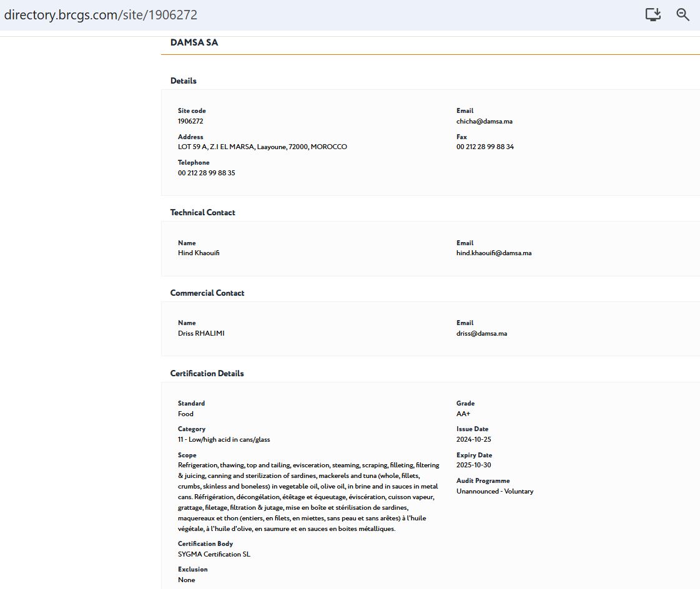The image size is (700, 589).
Task: Click the expiry date 2025-10-30
Action: (x=473, y=465)
